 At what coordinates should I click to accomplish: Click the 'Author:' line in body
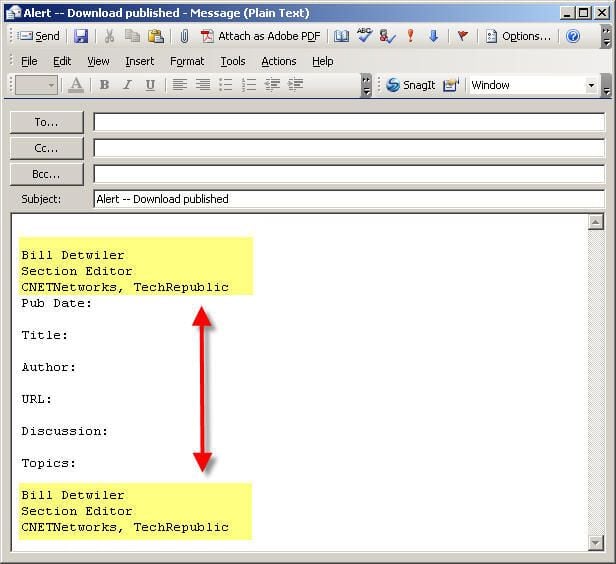pos(48,368)
